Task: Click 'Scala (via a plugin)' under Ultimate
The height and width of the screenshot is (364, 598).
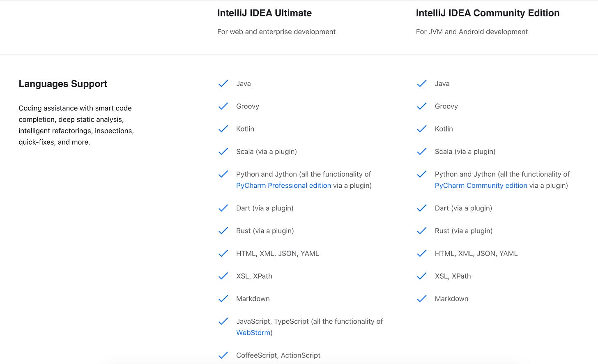Action: click(267, 152)
